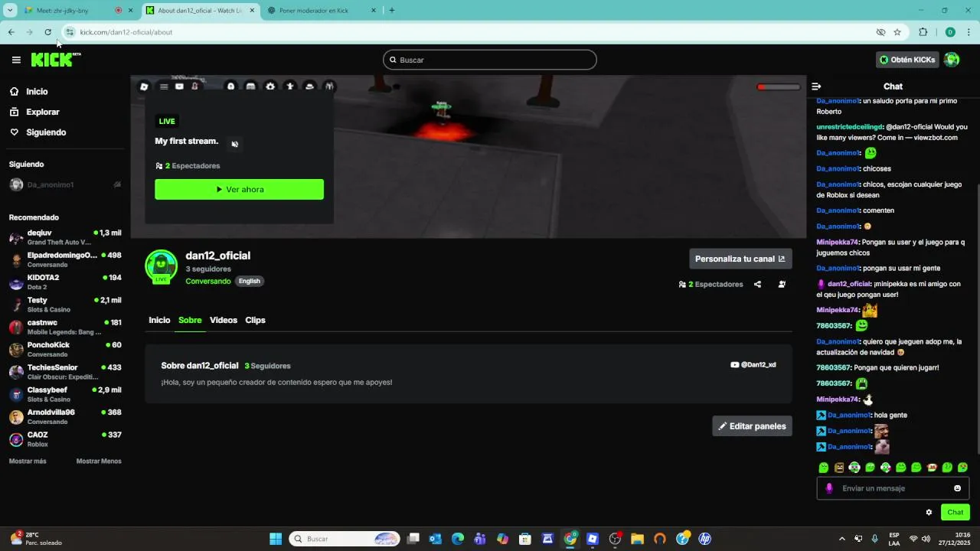Image resolution: width=980 pixels, height=551 pixels.
Task: Open Outlook from taskbar
Action: (436, 539)
